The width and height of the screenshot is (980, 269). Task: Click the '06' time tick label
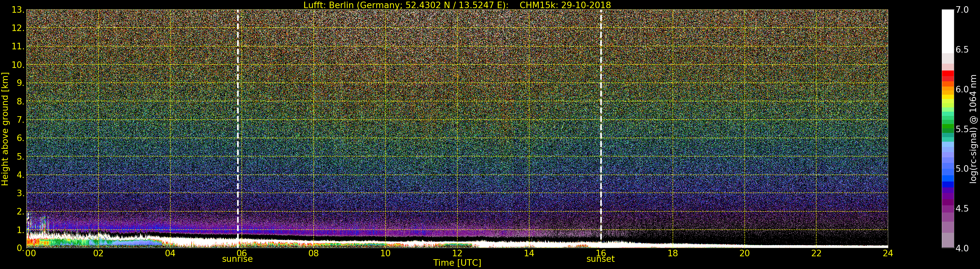point(242,253)
